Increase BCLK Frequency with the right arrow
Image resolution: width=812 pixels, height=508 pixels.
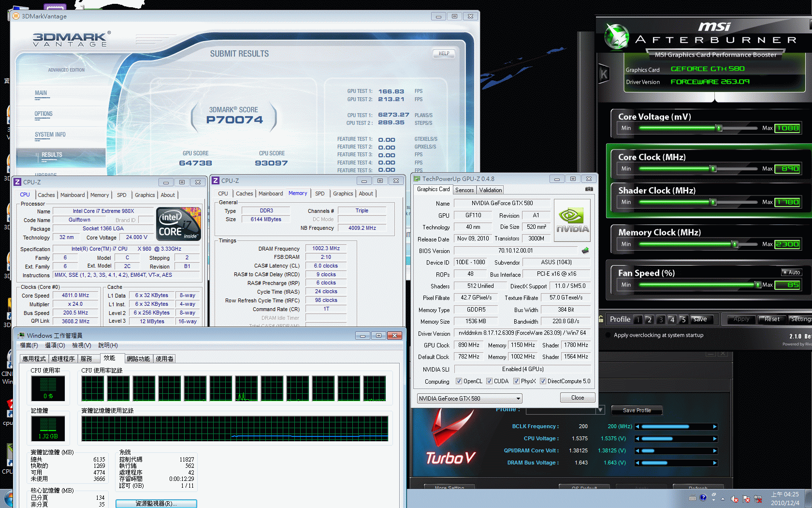pyautogui.click(x=715, y=427)
